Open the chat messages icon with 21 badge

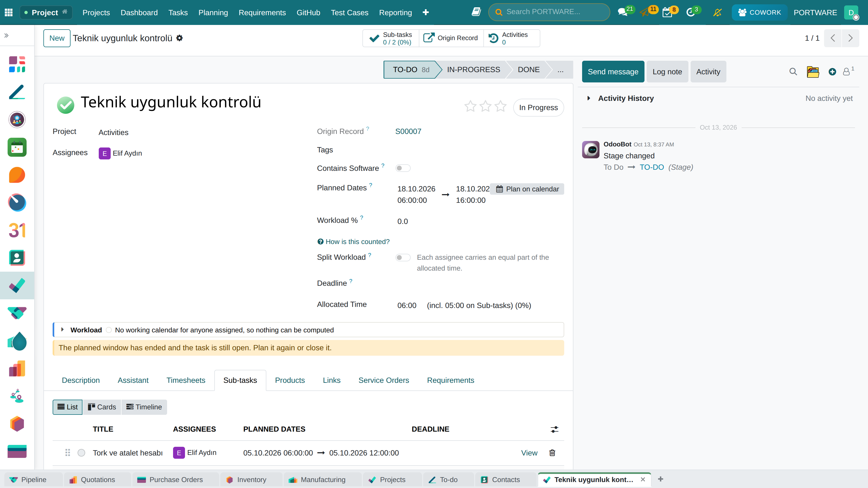pyautogui.click(x=623, y=12)
